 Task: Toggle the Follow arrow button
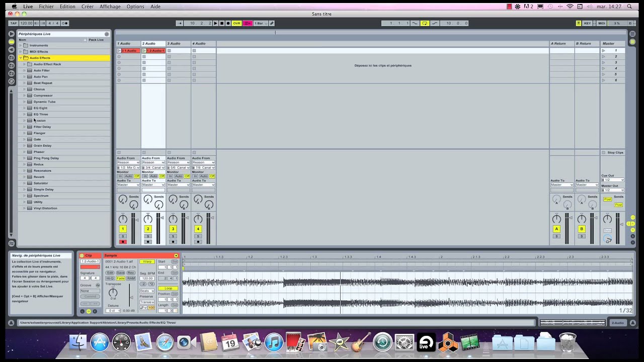click(x=180, y=23)
